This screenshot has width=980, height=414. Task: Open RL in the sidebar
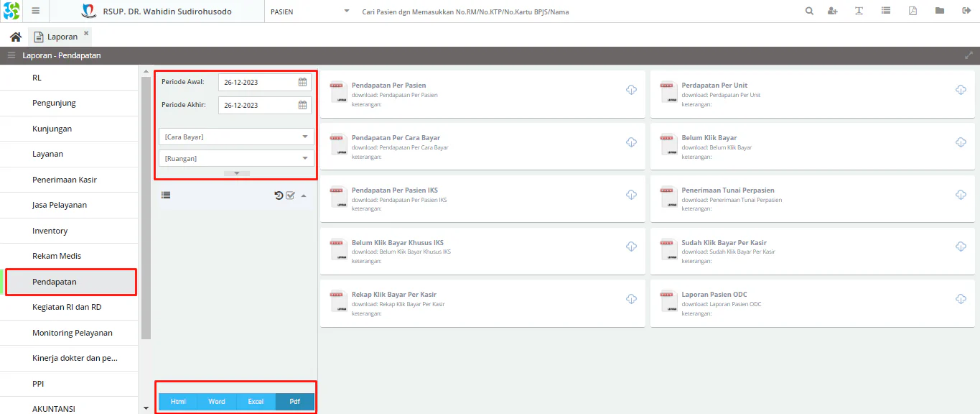coord(68,78)
